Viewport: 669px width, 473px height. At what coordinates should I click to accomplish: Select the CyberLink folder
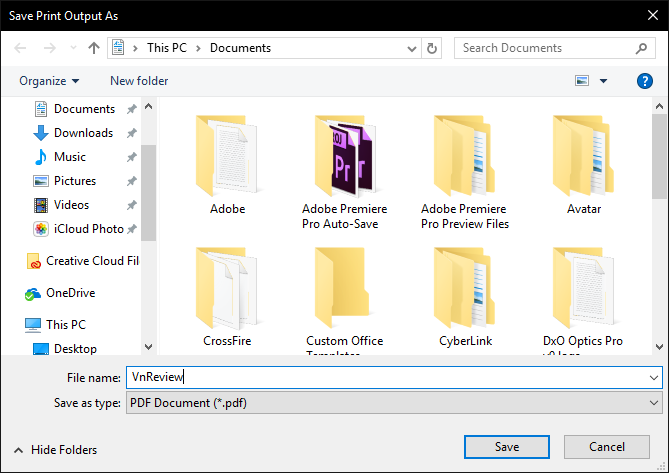point(463,288)
